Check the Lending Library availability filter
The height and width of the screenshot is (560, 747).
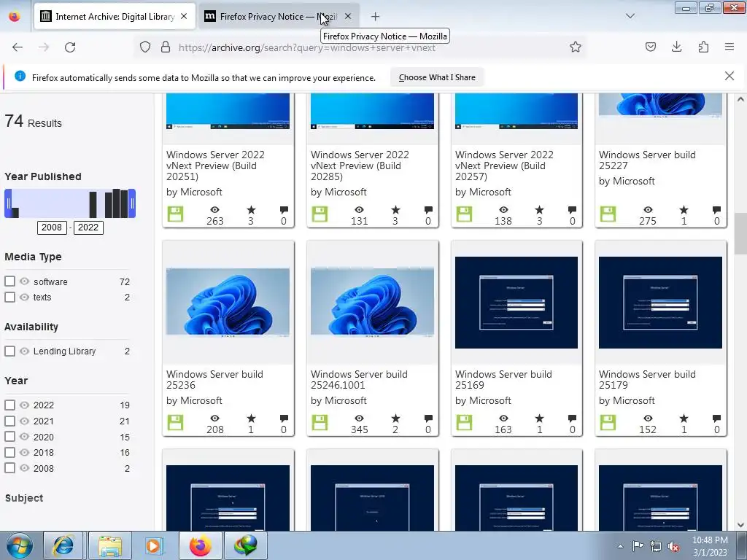click(x=9, y=351)
